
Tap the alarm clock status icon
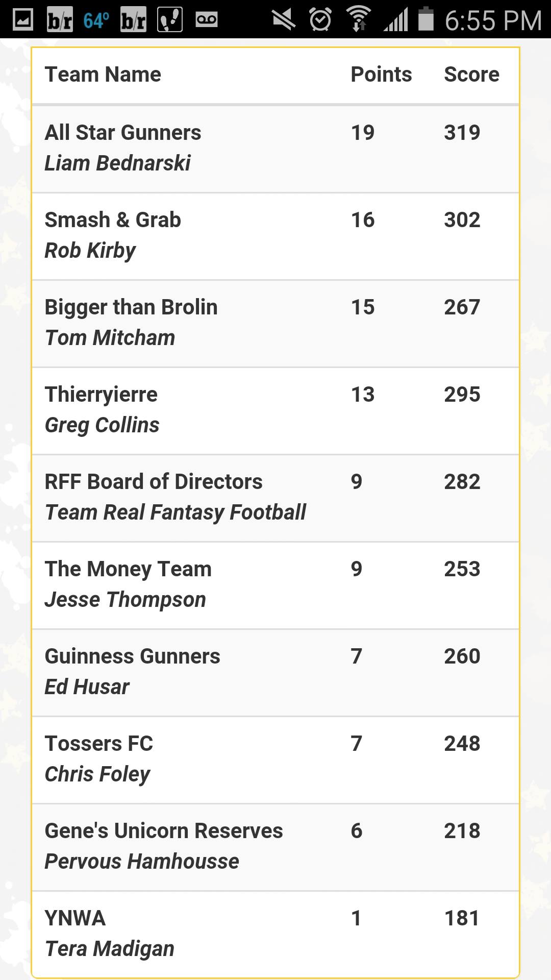pyautogui.click(x=320, y=20)
